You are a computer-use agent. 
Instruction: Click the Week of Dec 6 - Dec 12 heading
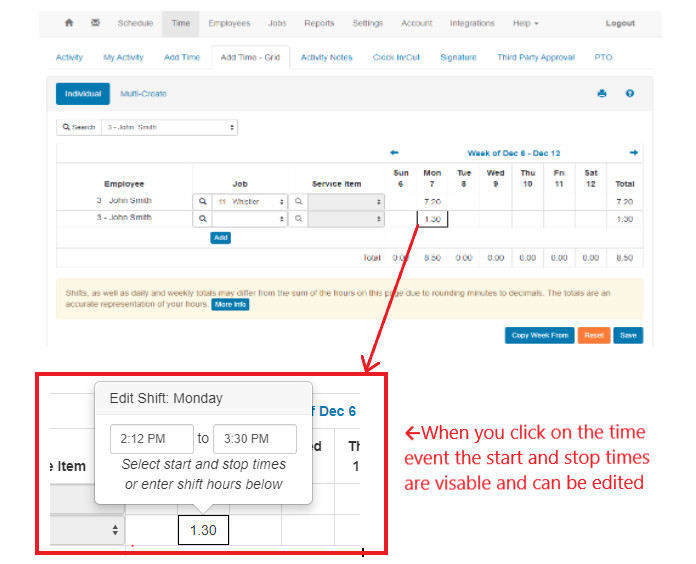tap(514, 153)
